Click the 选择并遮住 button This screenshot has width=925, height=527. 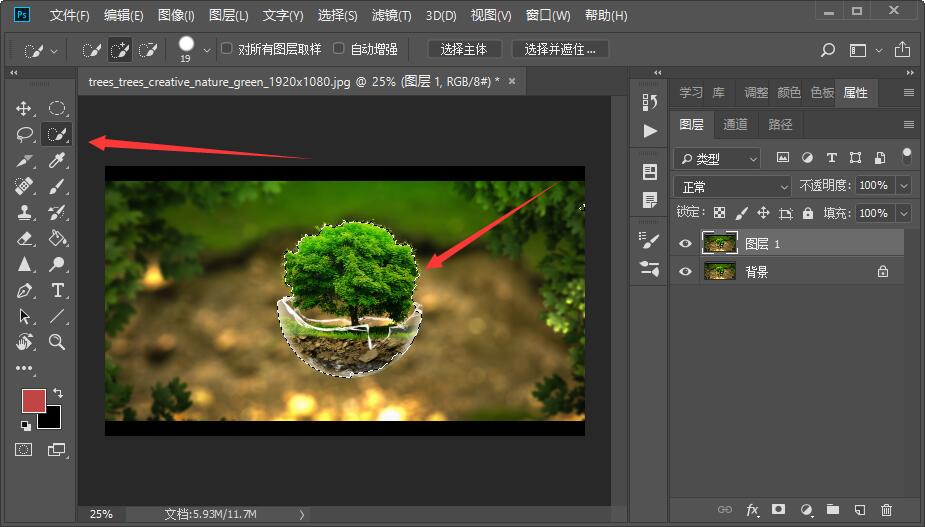click(x=560, y=50)
